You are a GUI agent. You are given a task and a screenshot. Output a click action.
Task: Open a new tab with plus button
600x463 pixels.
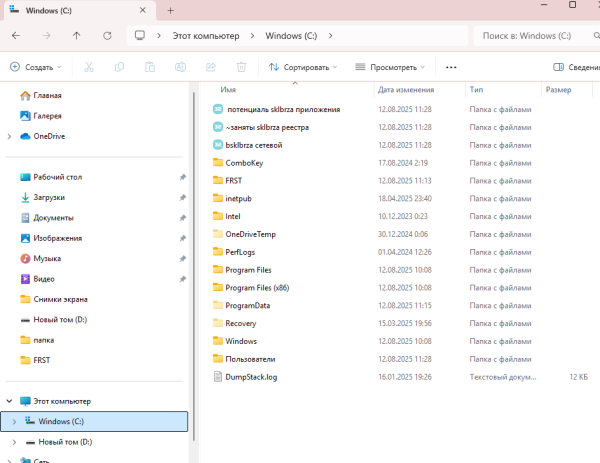(x=170, y=10)
